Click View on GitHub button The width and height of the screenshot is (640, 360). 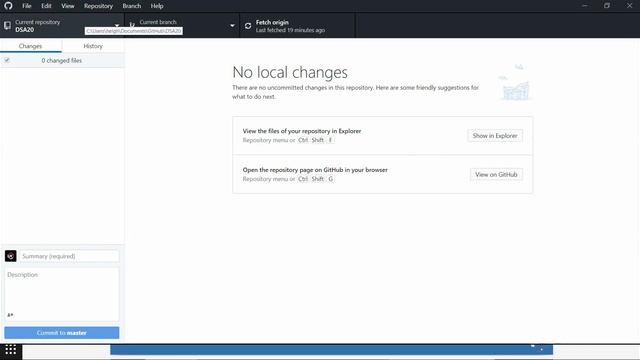click(x=496, y=174)
